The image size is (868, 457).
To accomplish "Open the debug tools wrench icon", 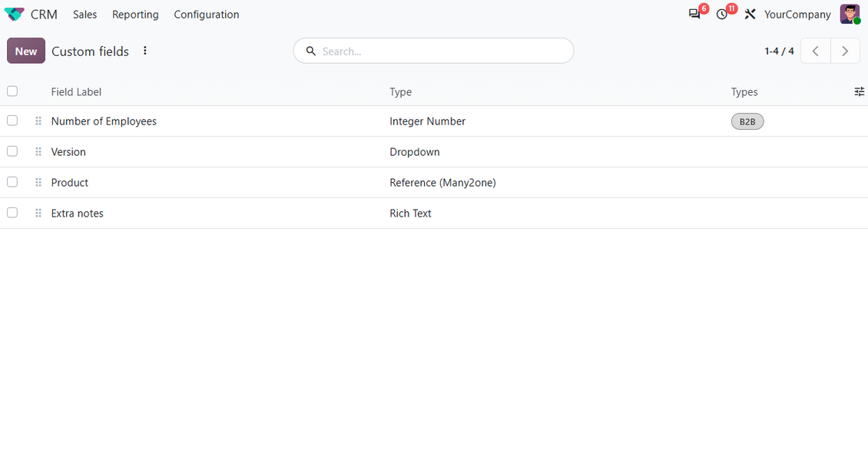I will (x=750, y=15).
